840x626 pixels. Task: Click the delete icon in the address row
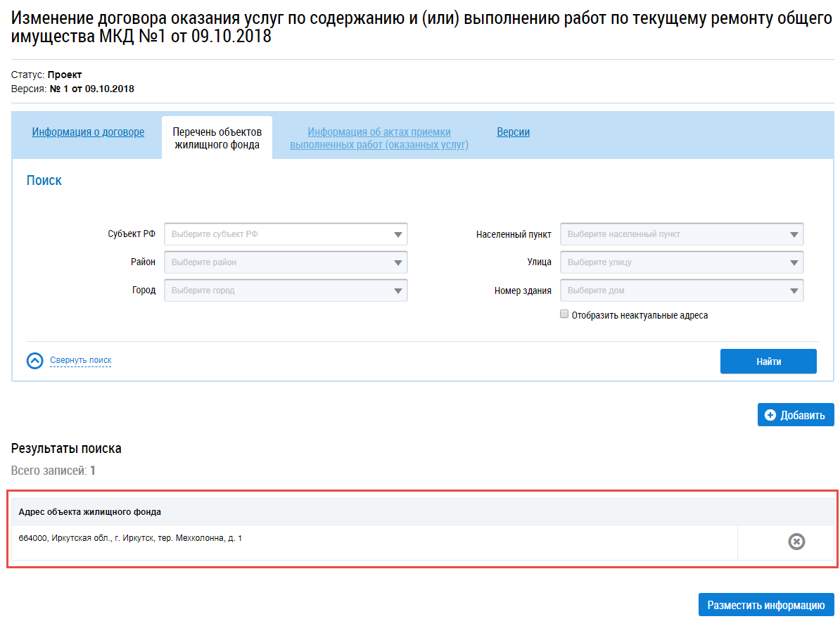click(796, 542)
